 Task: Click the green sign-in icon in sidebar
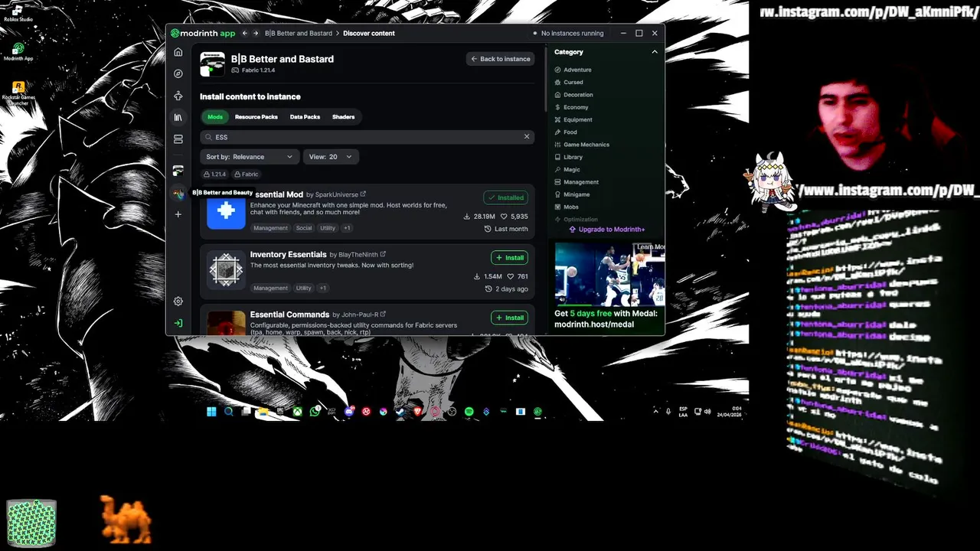coord(178,323)
